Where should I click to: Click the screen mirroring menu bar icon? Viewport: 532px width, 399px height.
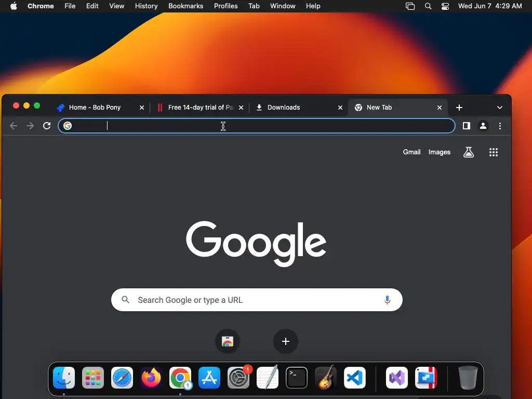pos(410,6)
